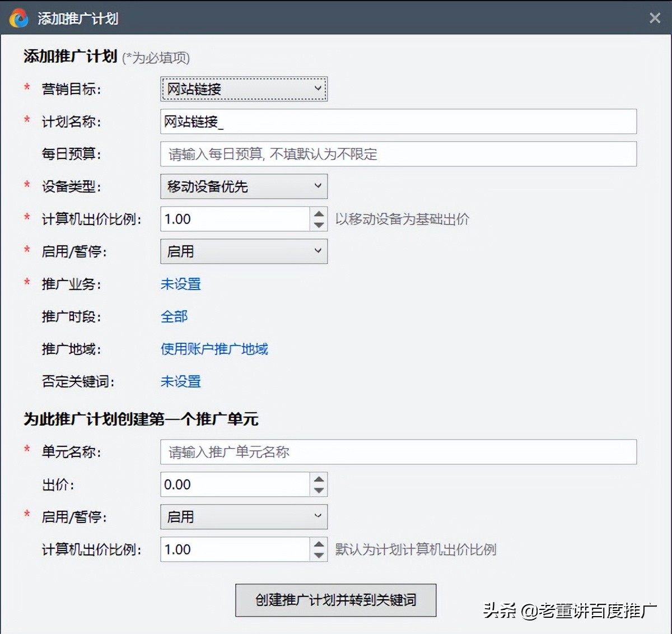Click 未设置 next to 否定关键词
672x634 pixels.
(180, 381)
